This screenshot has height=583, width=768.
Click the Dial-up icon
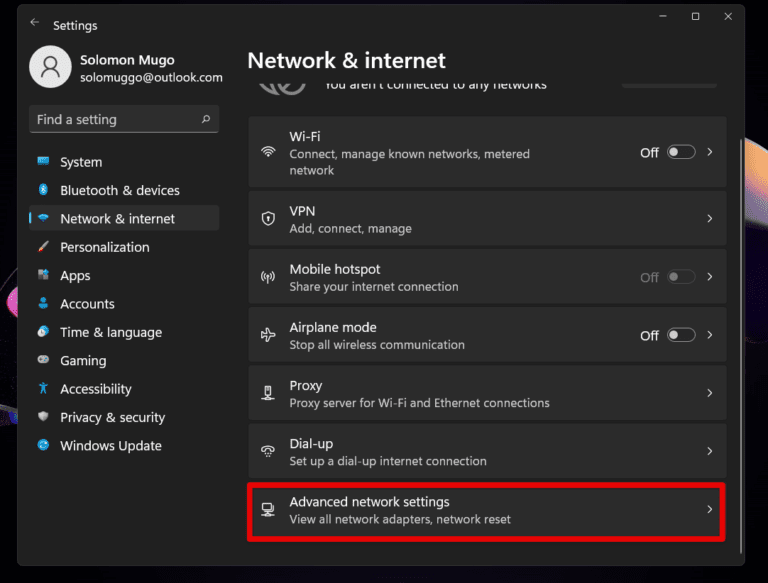point(268,451)
